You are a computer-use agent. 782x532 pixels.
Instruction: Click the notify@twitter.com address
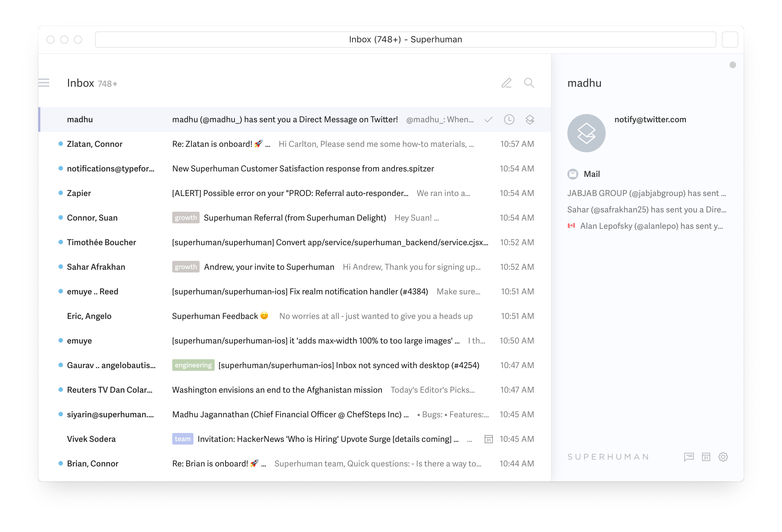point(650,120)
